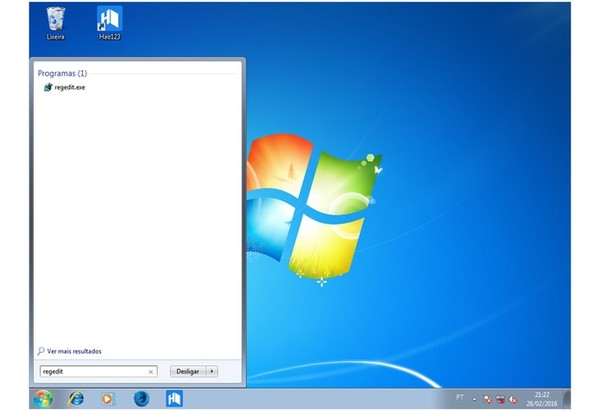The image size is (600, 411).
Task: Open Windows Media Player from the taskbar
Action: coord(108,399)
